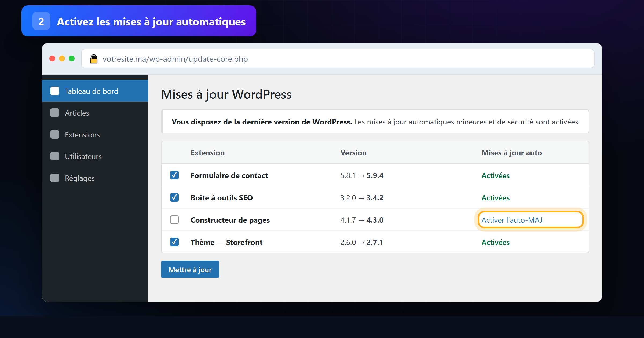Select the Formulaire de contact name
The image size is (644, 338).
pyautogui.click(x=229, y=175)
